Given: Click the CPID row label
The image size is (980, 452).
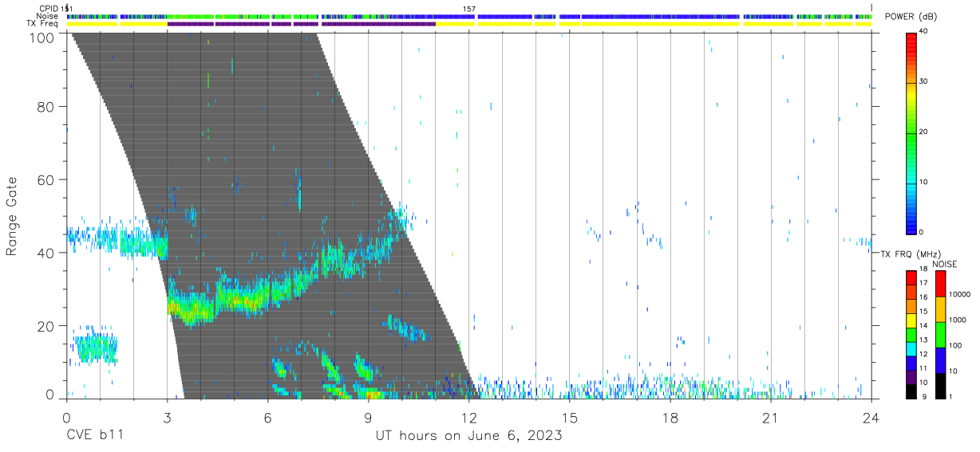Looking at the screenshot, I should pos(49,9).
